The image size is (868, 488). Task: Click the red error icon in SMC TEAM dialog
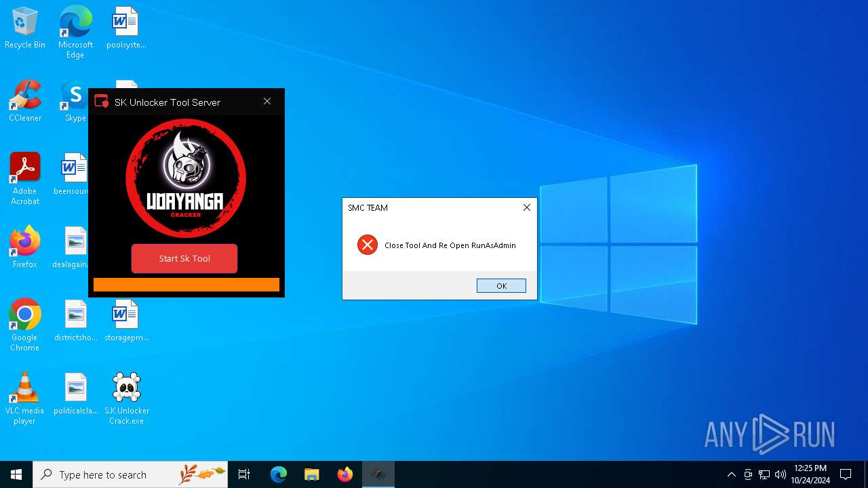(368, 245)
